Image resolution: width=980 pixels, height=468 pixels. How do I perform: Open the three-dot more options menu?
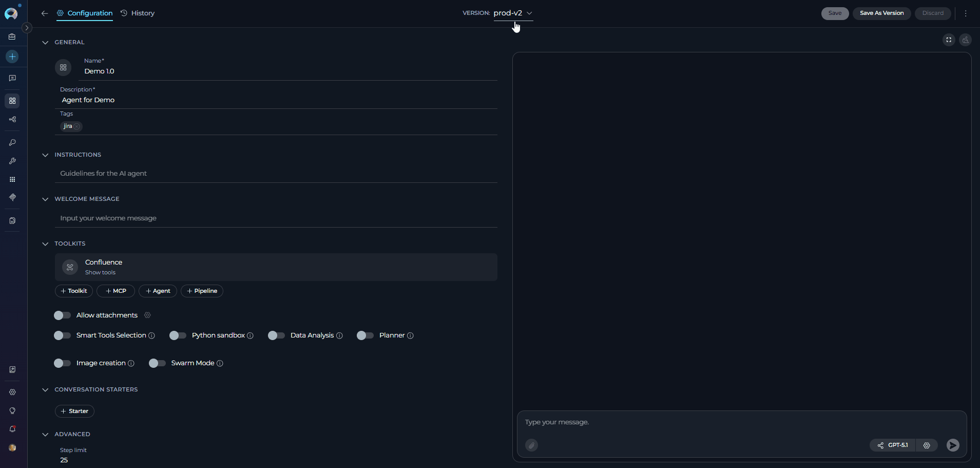(x=966, y=13)
